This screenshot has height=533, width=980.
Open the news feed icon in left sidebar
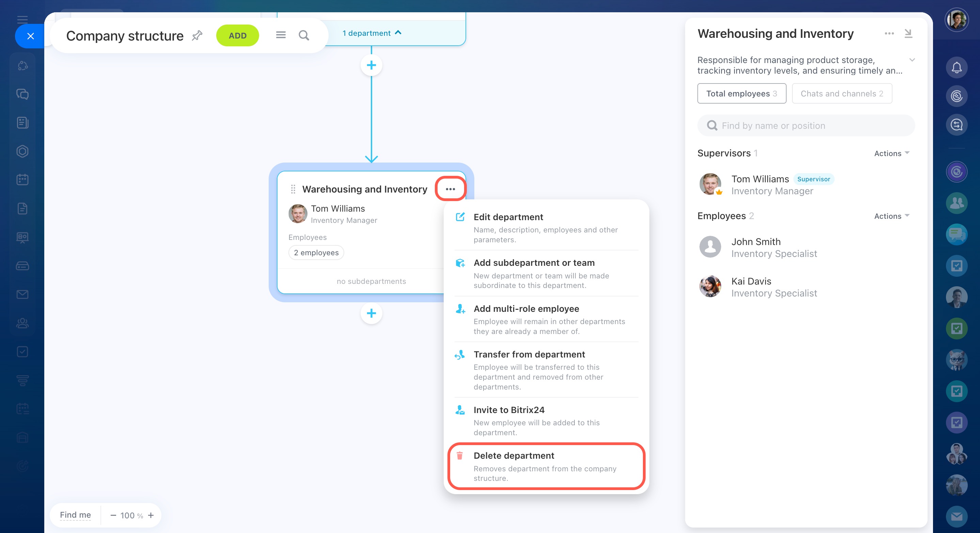tap(22, 123)
